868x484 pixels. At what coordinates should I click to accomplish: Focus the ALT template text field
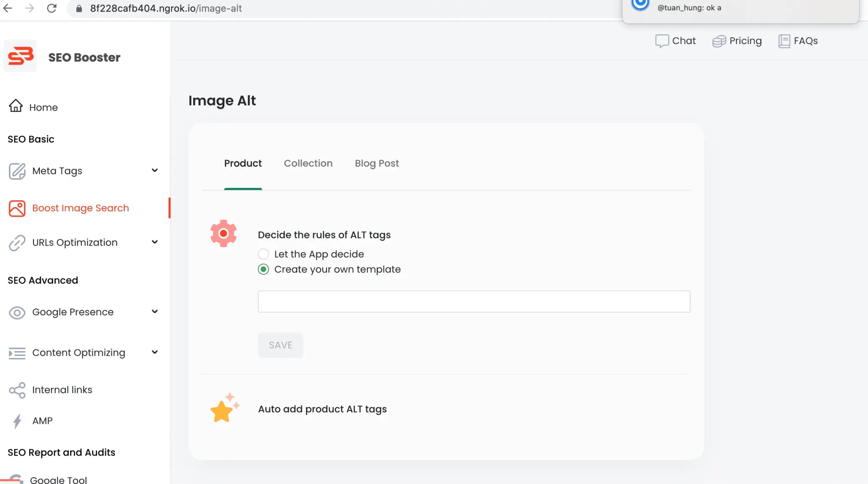click(474, 302)
